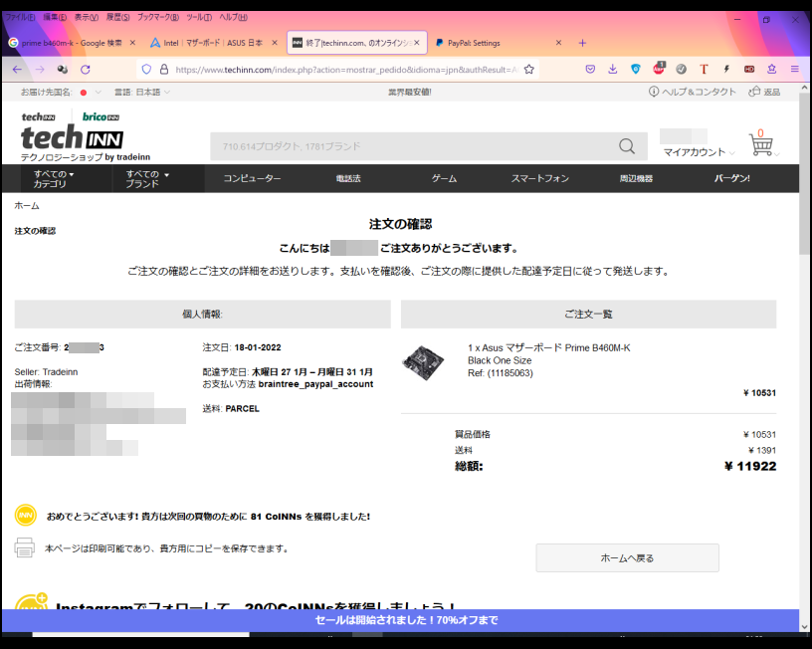Screen dimensions: 812x649
Task: Click the lightning bolt extension icon
Action: click(x=726, y=70)
